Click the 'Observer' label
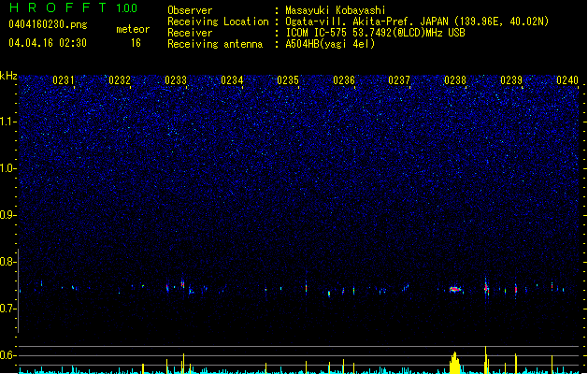Viewport: 588px width, 374px height. click(x=190, y=10)
